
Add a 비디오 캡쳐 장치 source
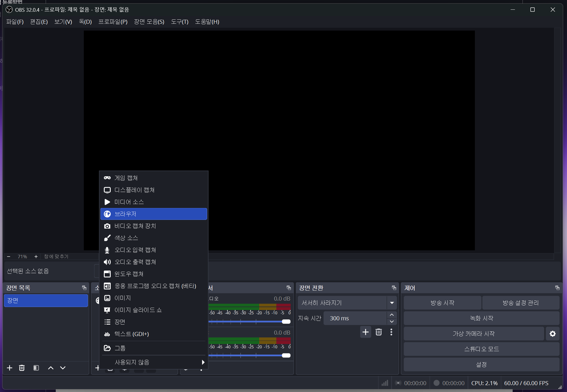(154, 226)
